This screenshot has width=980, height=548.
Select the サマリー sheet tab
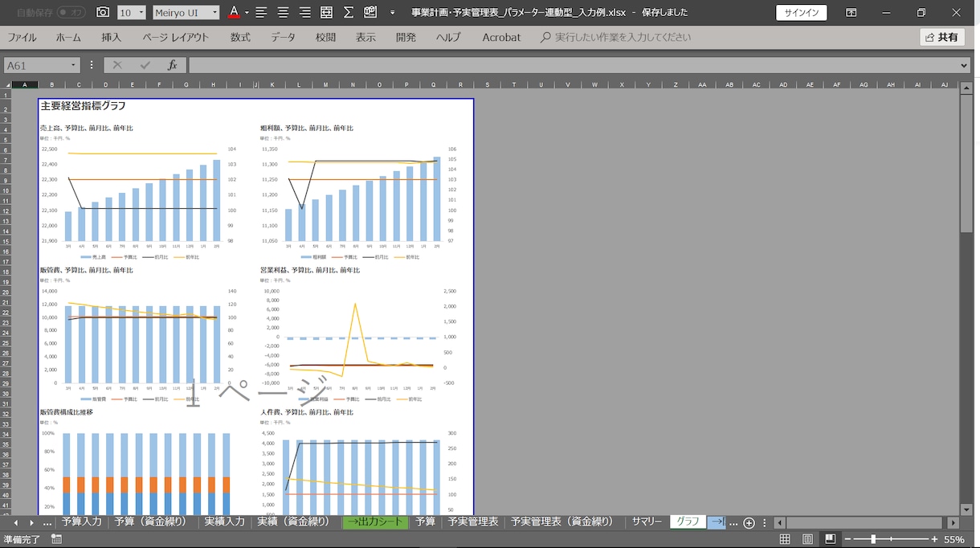[x=647, y=521]
